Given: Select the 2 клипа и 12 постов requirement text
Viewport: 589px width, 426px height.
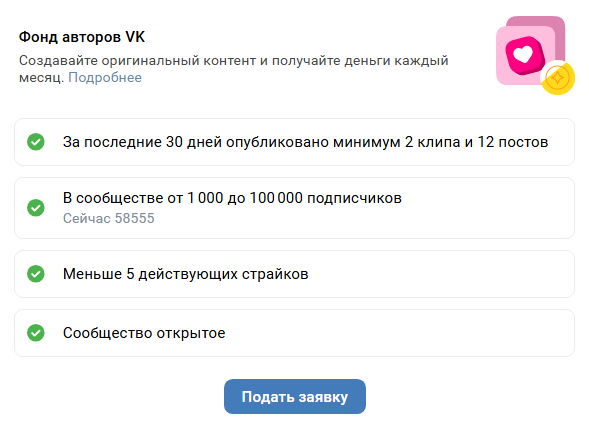Looking at the screenshot, I should 476,142.
